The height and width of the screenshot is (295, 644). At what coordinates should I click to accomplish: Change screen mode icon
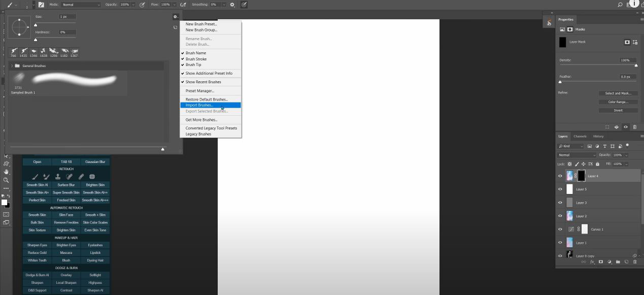[6, 222]
